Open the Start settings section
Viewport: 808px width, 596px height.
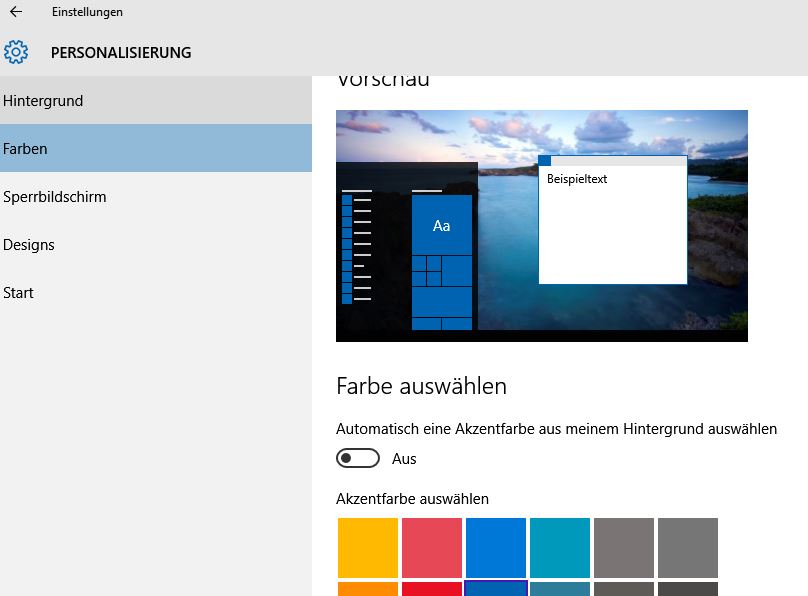pos(156,292)
